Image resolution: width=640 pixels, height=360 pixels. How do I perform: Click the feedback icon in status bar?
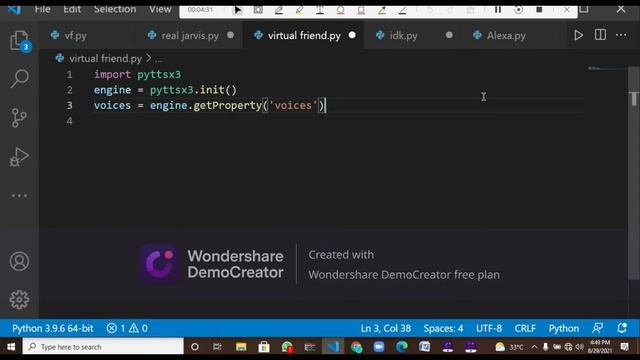coord(598,328)
